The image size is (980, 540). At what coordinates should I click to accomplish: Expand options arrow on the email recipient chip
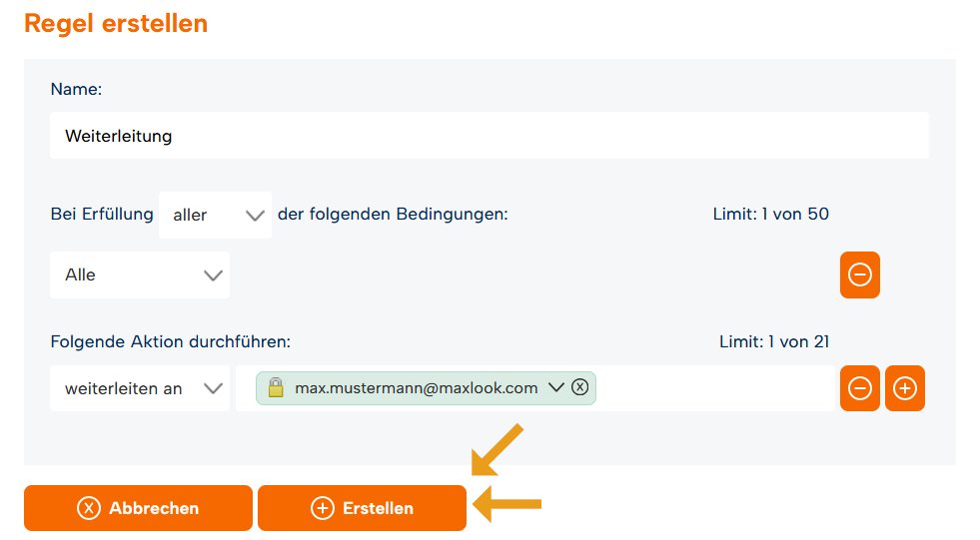pos(556,387)
